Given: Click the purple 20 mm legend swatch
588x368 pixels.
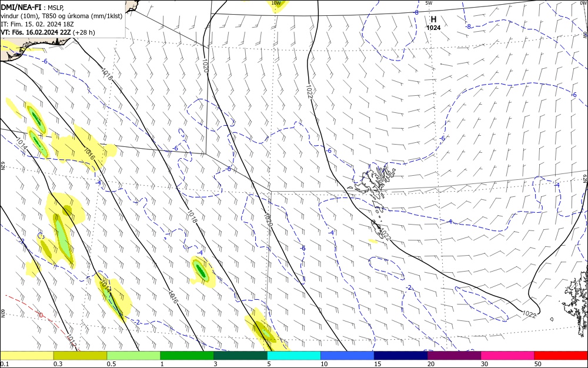Looking at the screenshot, I should (454, 355).
